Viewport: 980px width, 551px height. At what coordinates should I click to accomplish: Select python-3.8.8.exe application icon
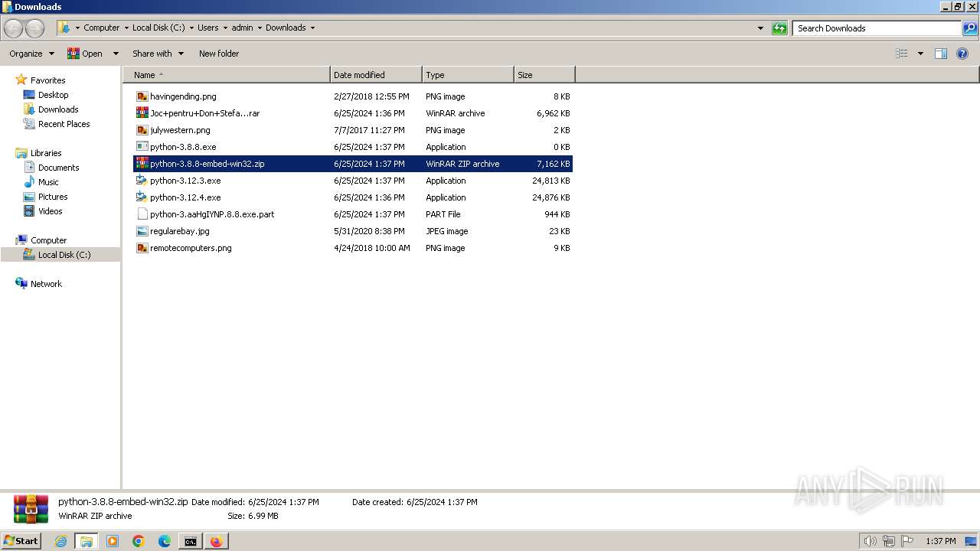point(142,147)
